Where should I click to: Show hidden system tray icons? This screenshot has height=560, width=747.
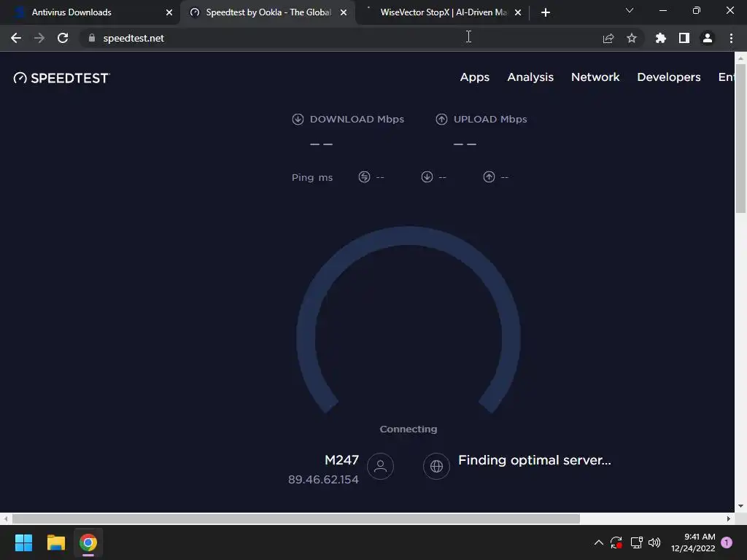(599, 542)
